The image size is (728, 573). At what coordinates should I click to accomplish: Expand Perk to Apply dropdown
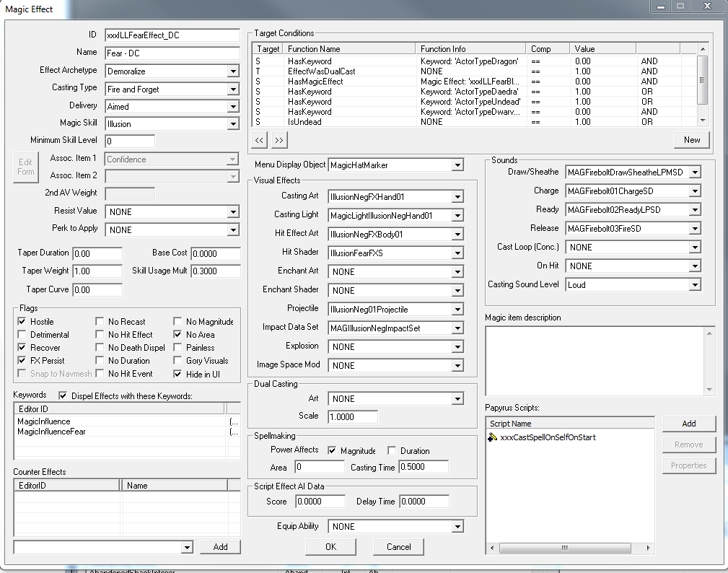tap(233, 230)
